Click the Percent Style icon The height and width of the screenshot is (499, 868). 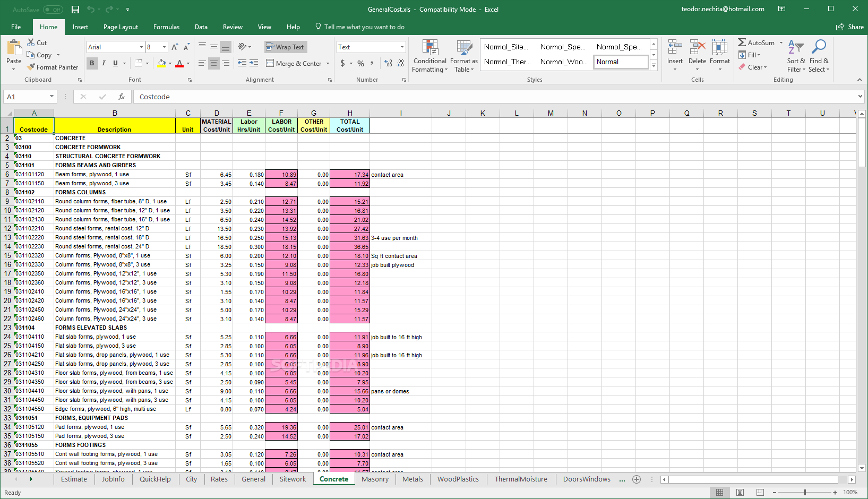(360, 63)
